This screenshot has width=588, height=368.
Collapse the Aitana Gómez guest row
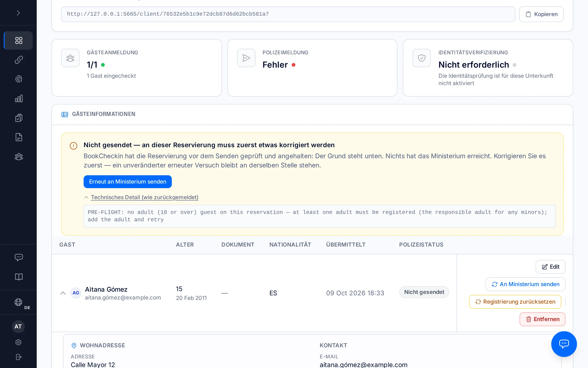(63, 293)
